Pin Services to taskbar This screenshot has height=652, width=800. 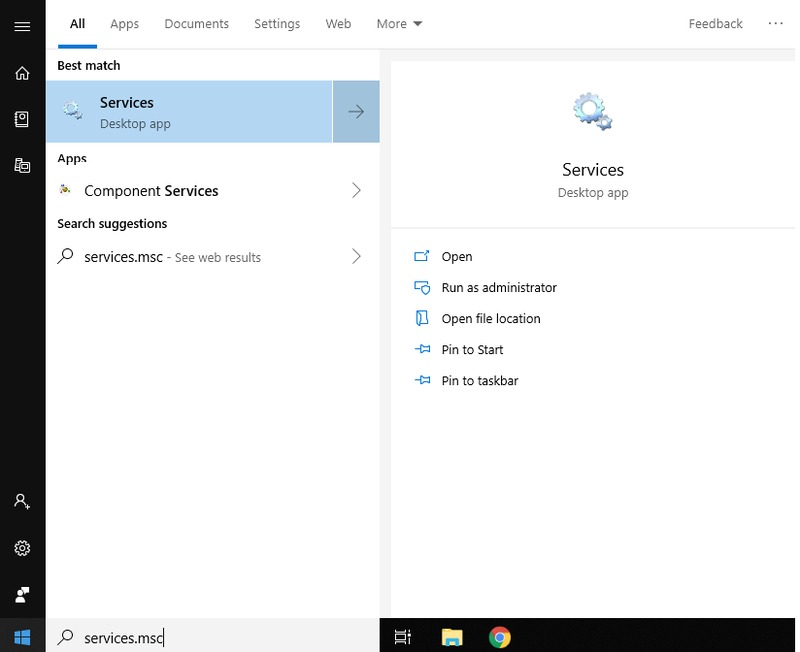(x=479, y=381)
